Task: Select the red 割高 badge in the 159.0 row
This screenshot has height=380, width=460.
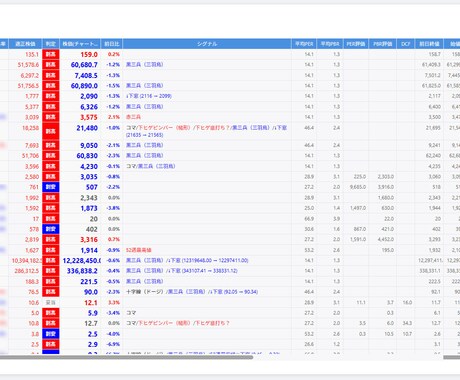Action: 51,54
